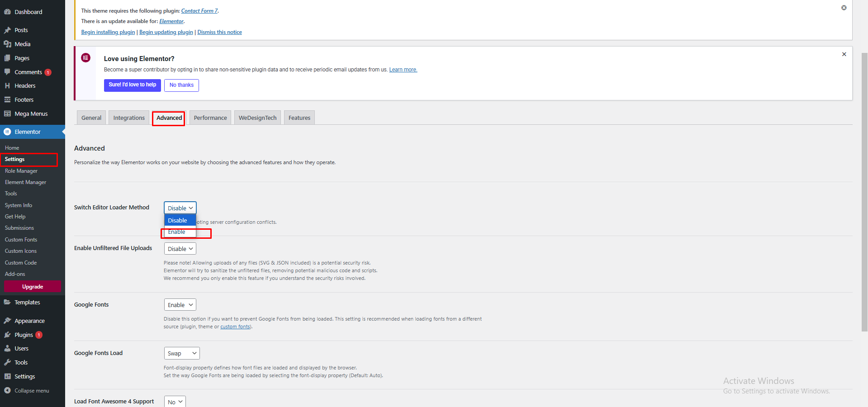
Task: Click Sure! I'd love to help button
Action: tap(133, 85)
